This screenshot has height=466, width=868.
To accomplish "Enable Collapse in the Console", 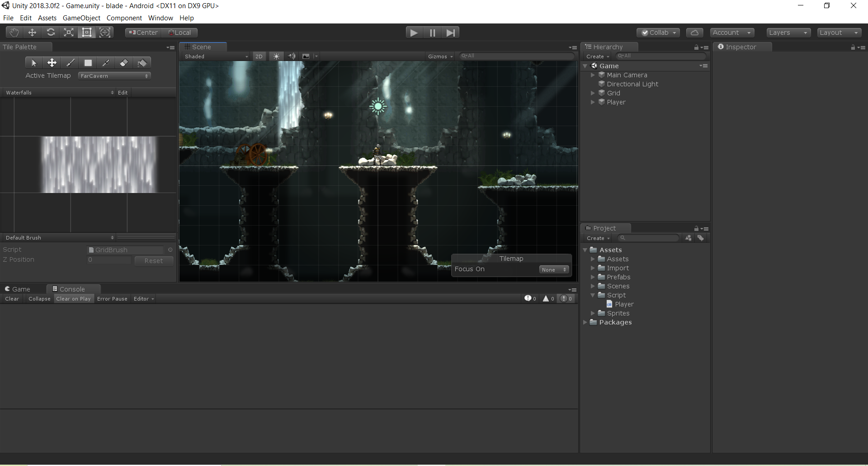I will point(39,299).
